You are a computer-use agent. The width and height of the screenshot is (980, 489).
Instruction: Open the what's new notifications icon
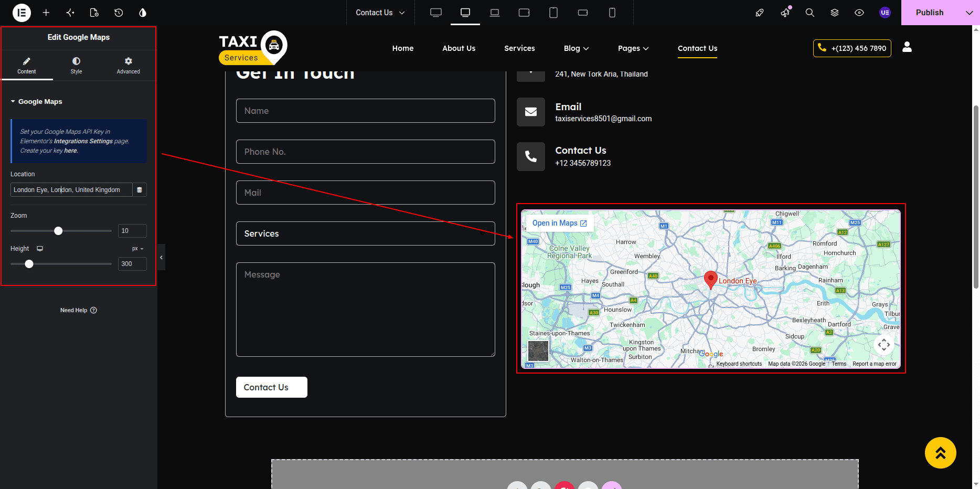[x=785, y=12]
